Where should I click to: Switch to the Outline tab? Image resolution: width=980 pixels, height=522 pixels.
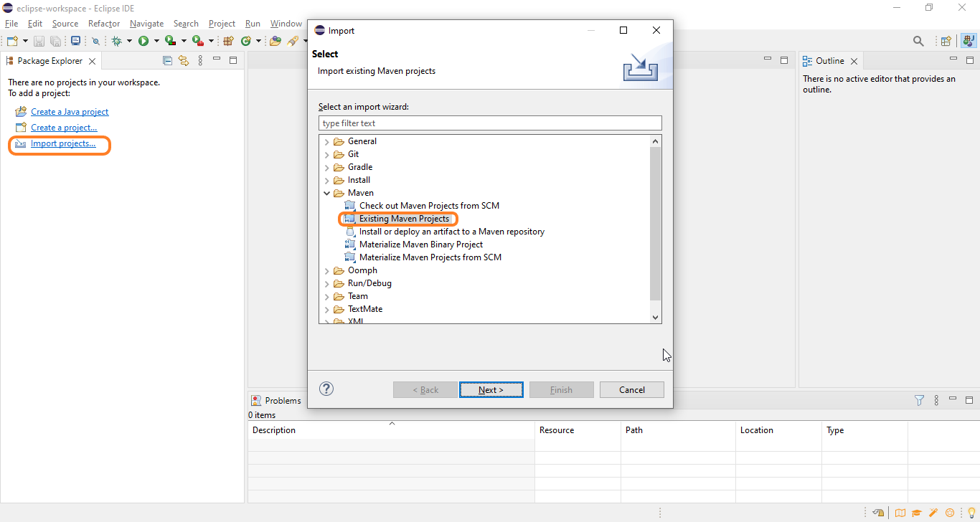(829, 61)
